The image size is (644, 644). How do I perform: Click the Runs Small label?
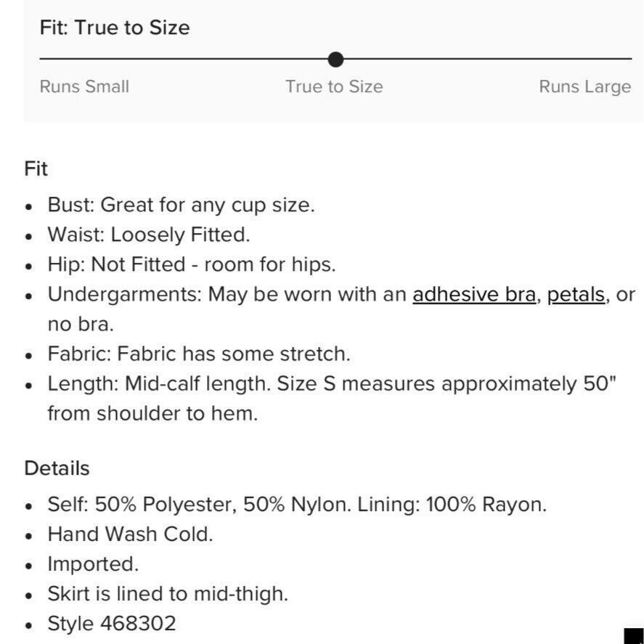tap(84, 86)
